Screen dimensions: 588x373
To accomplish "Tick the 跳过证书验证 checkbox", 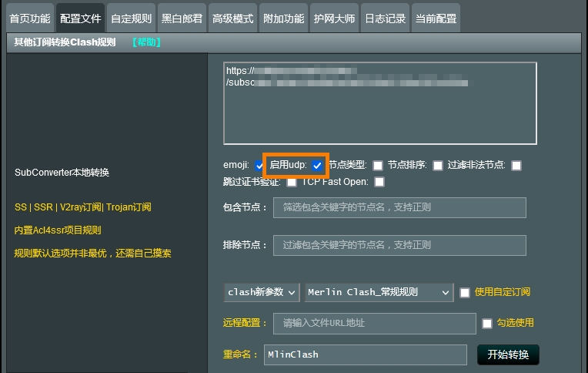I will 292,183.
